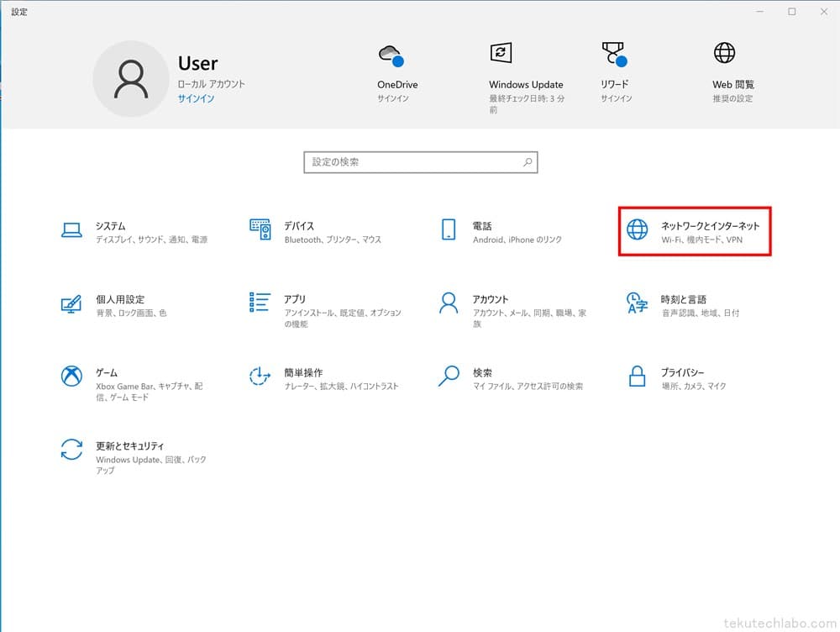Click the 時刻と言語 title text

point(684,299)
